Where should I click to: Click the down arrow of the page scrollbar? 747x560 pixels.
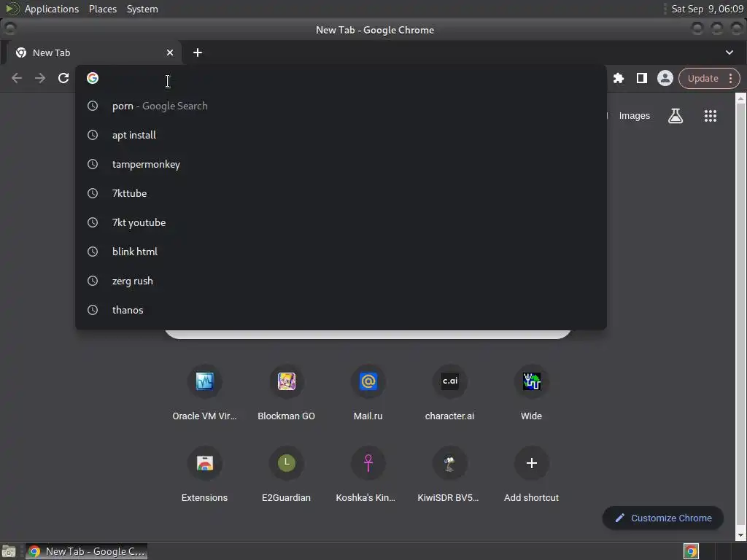click(x=740, y=536)
